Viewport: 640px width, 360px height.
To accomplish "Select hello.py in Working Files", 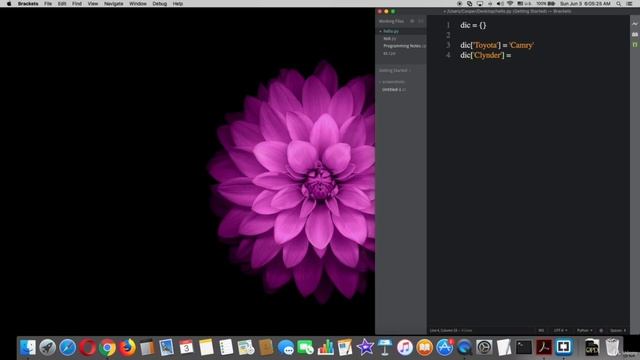I will [x=391, y=31].
